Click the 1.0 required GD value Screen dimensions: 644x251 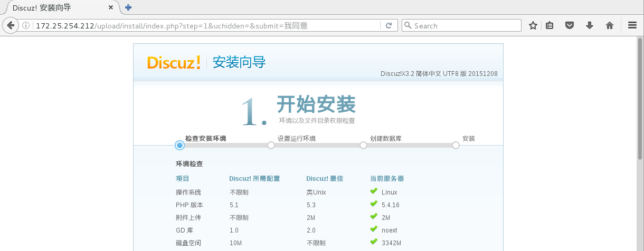pyautogui.click(x=234, y=230)
